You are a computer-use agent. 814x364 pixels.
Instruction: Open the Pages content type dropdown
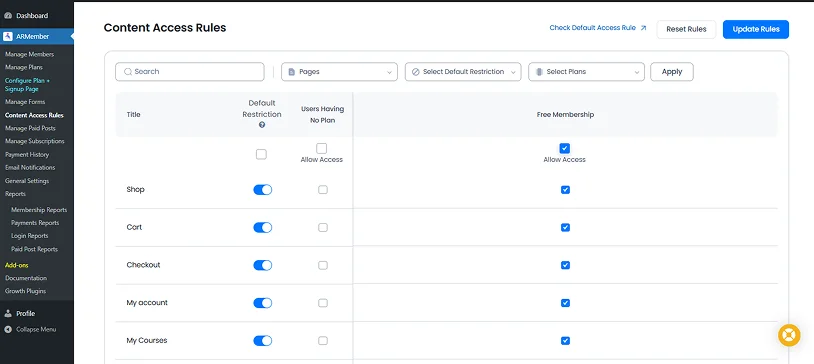pos(340,72)
